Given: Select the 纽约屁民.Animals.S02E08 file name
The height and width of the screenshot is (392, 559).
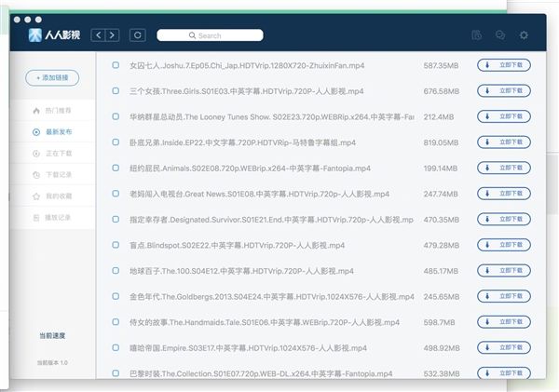Looking at the screenshot, I should tap(250, 169).
